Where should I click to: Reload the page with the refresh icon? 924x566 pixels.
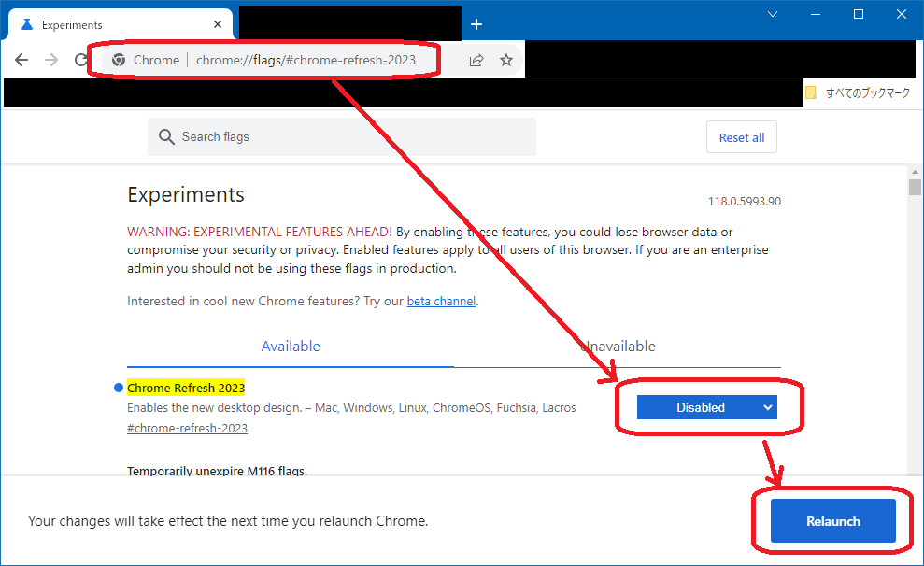coord(81,60)
